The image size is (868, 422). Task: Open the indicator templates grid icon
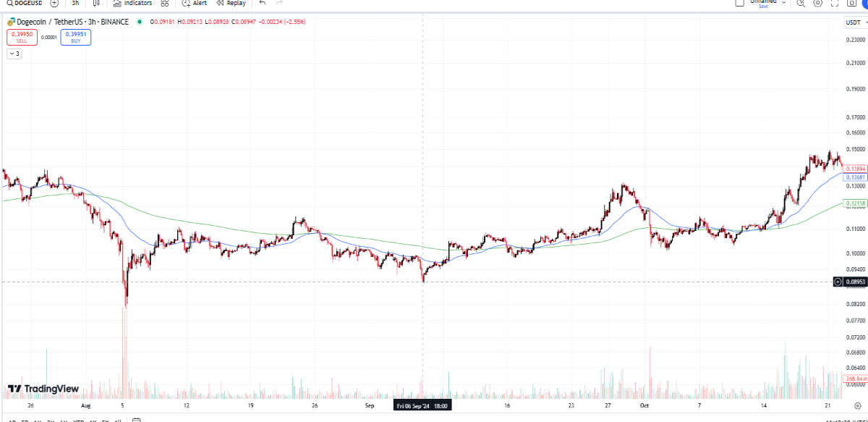[x=165, y=3]
